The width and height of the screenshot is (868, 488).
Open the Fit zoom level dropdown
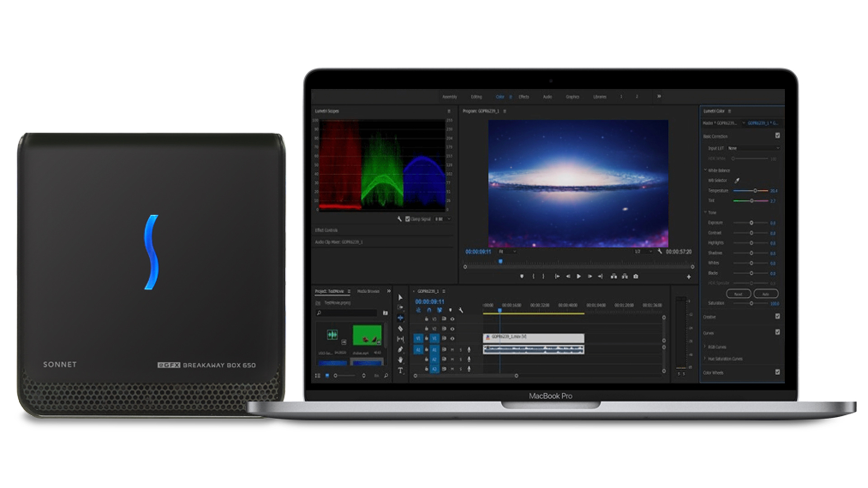click(507, 251)
